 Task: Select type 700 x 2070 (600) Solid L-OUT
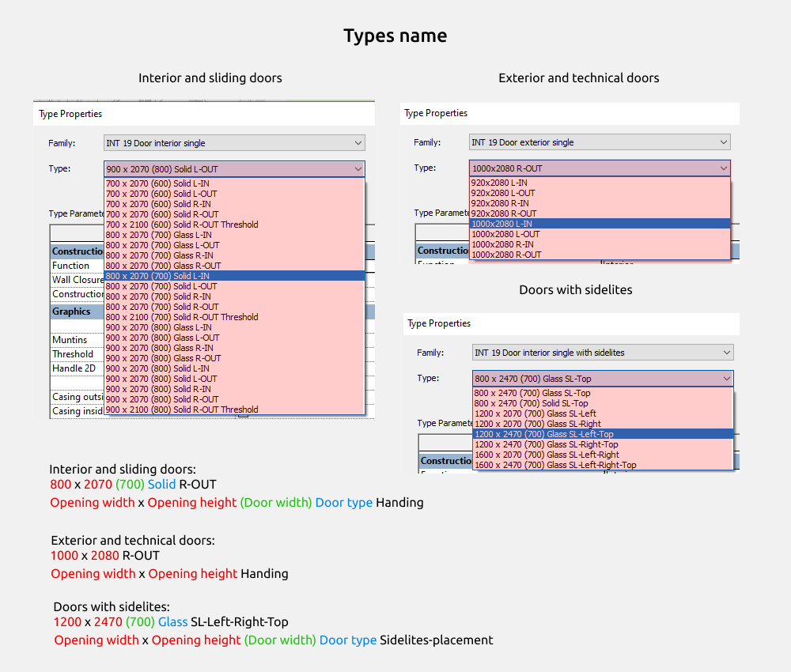[x=234, y=194]
